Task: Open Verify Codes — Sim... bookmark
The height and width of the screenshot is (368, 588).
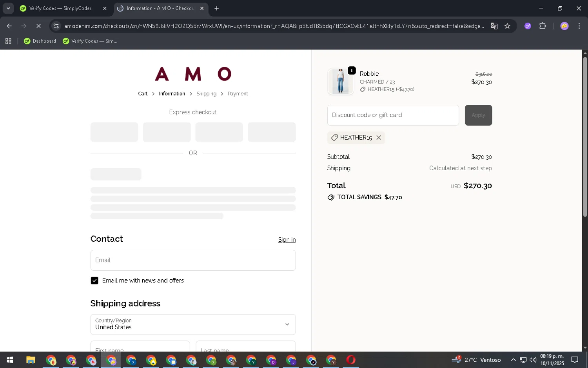Action: pyautogui.click(x=90, y=41)
